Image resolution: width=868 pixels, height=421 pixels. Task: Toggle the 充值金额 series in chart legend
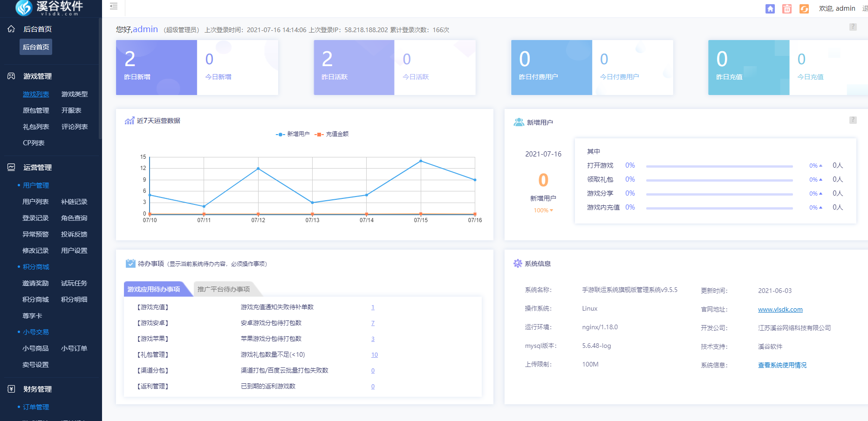[332, 134]
